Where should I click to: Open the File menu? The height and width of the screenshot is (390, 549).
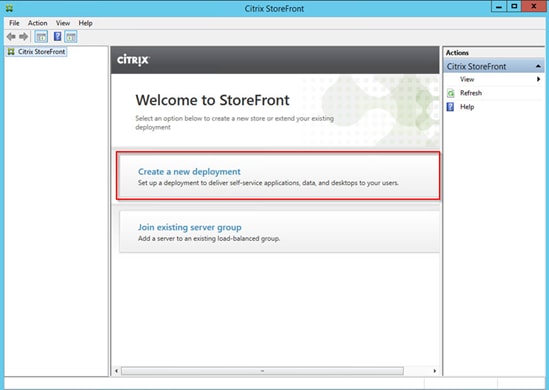(x=14, y=23)
